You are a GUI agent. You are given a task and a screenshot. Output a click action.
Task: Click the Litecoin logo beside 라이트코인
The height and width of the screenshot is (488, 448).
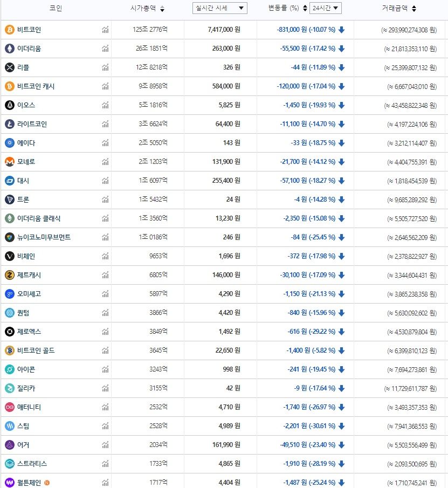10,124
